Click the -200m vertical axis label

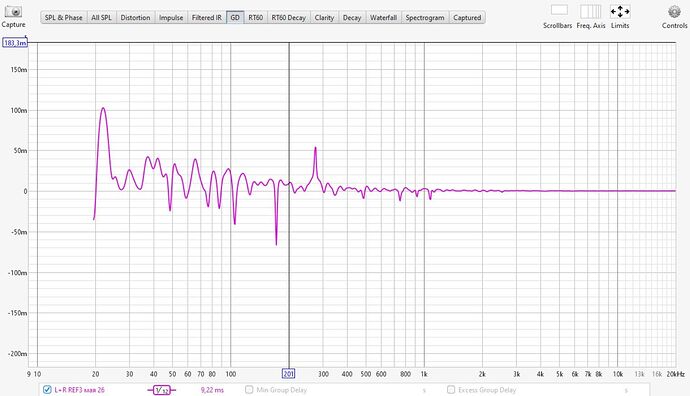[x=18, y=354]
